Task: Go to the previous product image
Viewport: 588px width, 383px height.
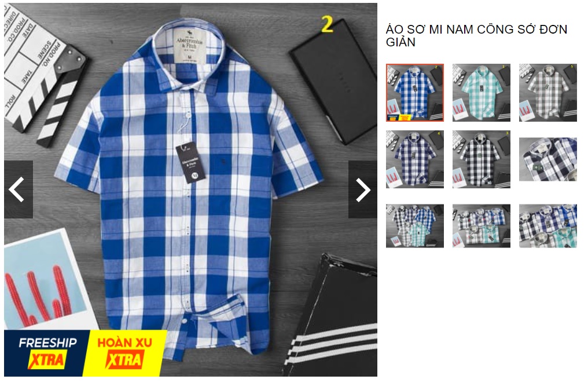Action: (x=19, y=189)
